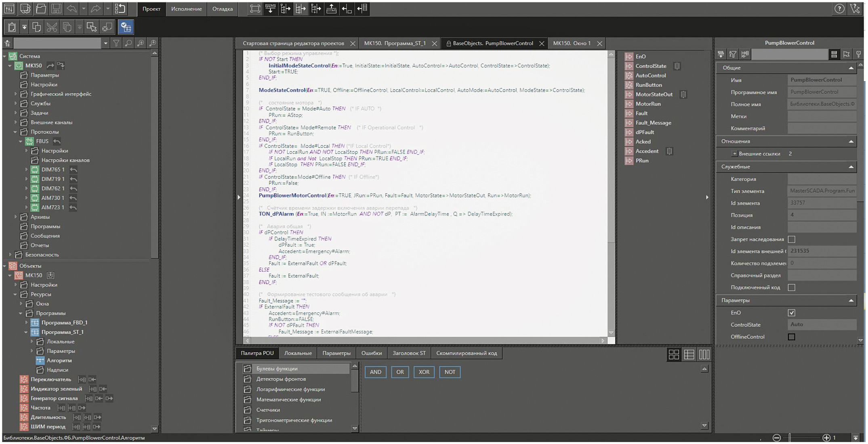Viewport: 868px width, 444px height.
Task: Click the save (floppy disk) icon
Action: pos(56,8)
